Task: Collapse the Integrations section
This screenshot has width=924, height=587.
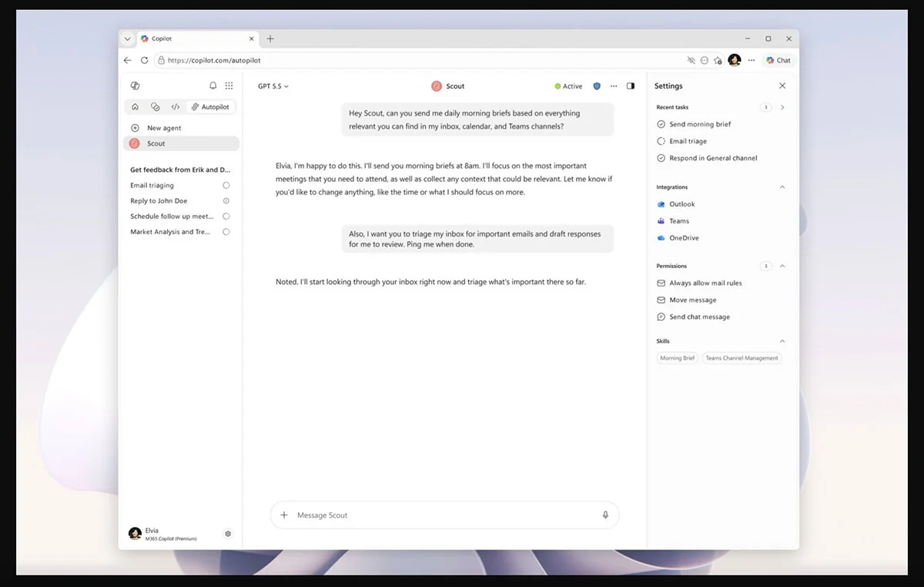Action: [782, 187]
